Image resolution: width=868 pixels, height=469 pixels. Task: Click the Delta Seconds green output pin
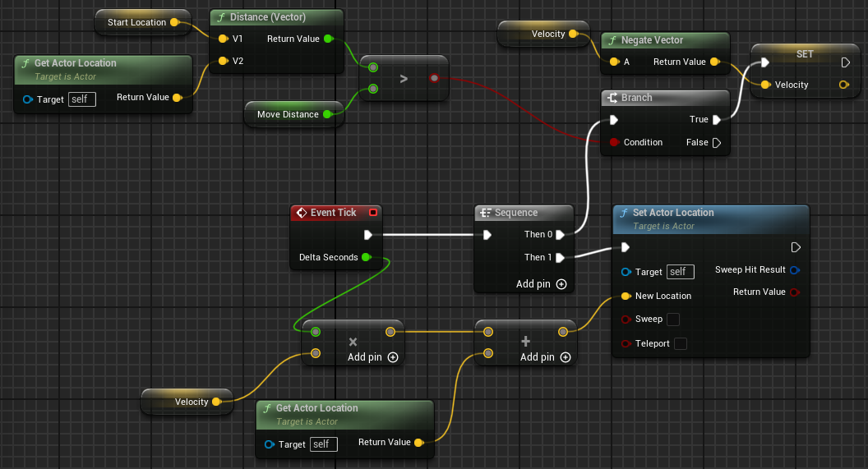pyautogui.click(x=366, y=257)
